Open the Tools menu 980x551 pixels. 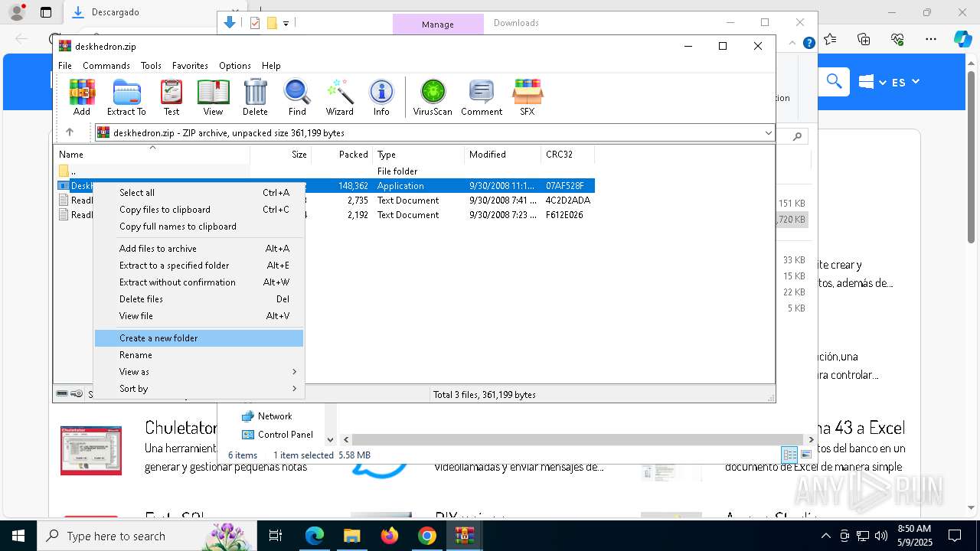[x=151, y=66]
